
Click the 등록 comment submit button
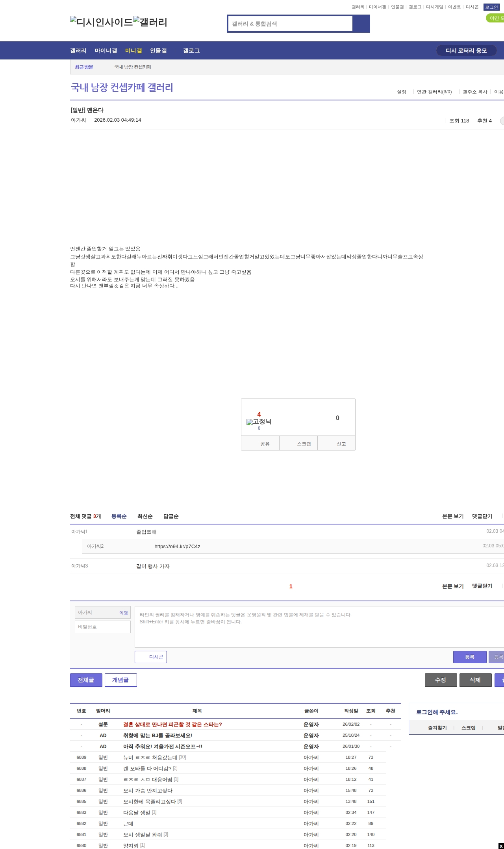tap(469, 657)
